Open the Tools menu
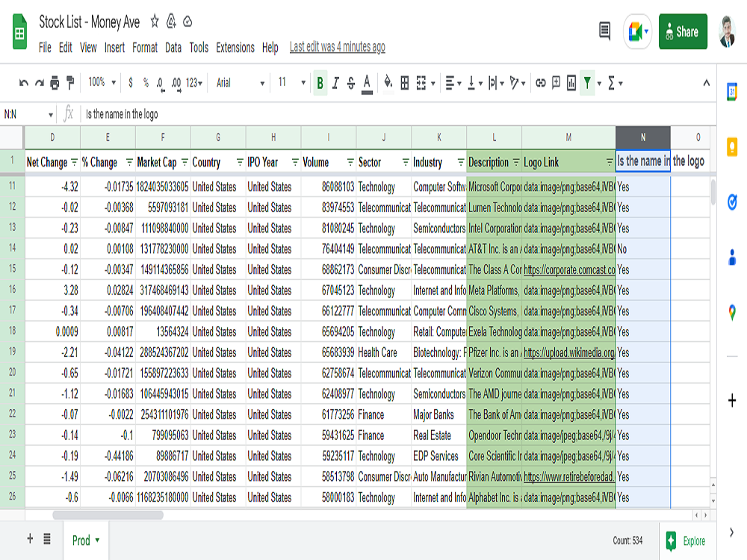This screenshot has width=747, height=560. (x=199, y=48)
